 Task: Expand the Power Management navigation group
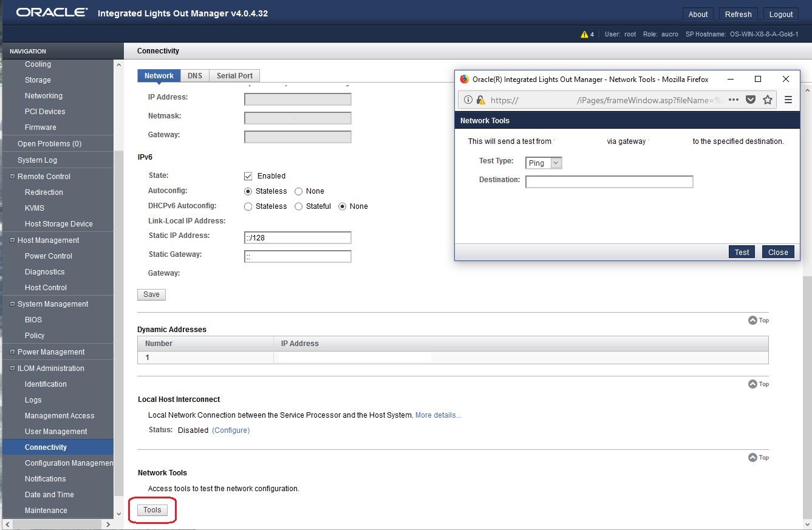coord(13,352)
